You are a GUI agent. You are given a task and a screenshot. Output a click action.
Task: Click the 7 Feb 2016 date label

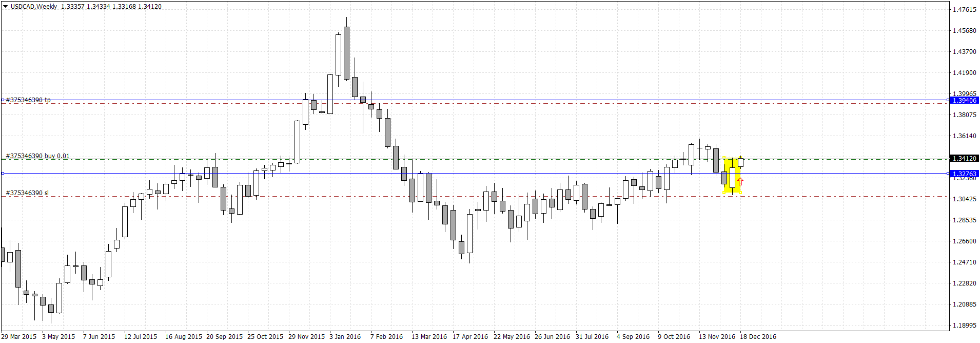click(387, 337)
